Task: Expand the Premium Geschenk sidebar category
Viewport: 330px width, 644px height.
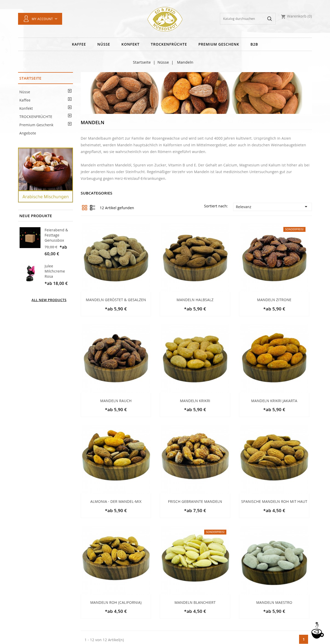Action: (x=70, y=124)
